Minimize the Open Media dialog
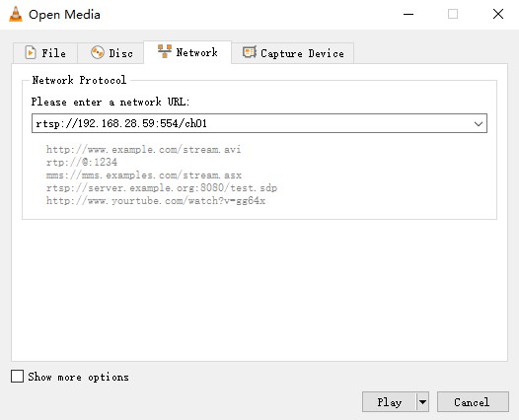The height and width of the screenshot is (420, 519). coord(408,14)
